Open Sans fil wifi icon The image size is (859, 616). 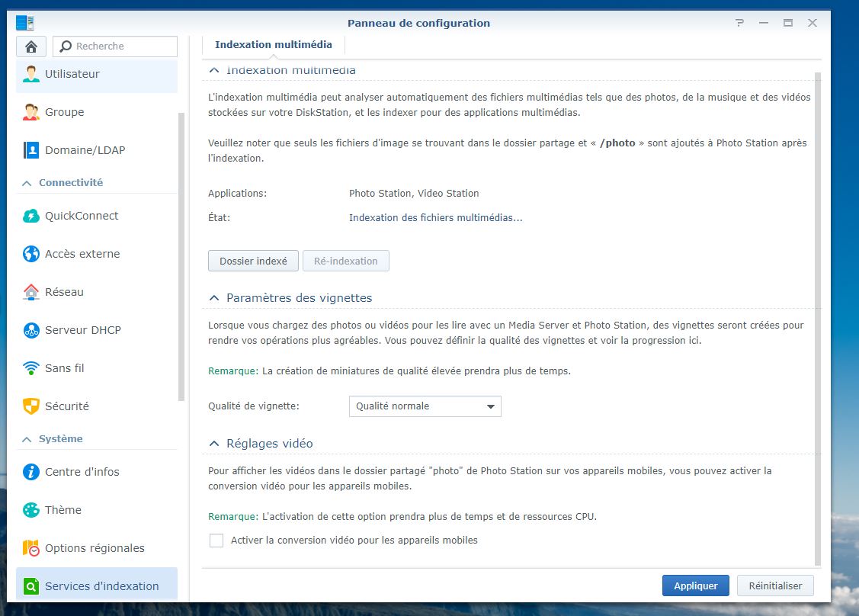click(31, 368)
